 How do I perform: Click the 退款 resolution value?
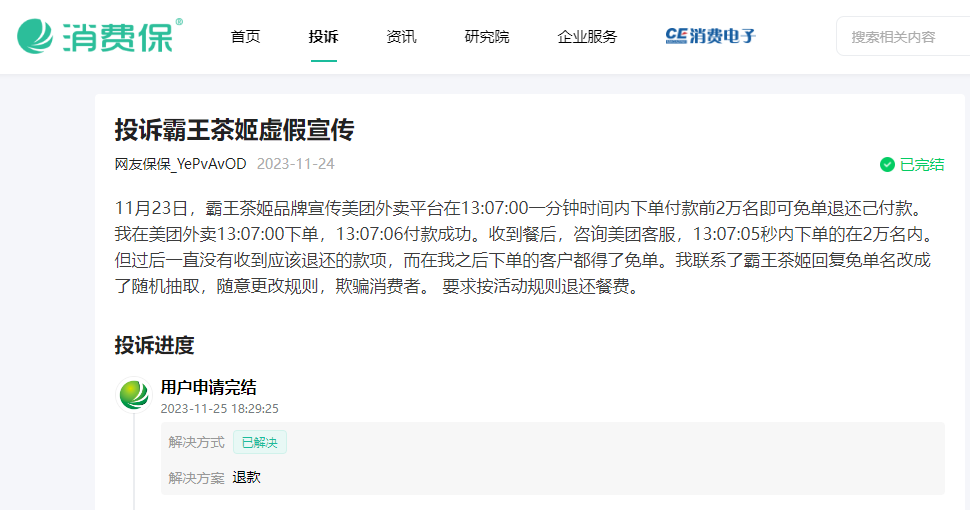[247, 477]
